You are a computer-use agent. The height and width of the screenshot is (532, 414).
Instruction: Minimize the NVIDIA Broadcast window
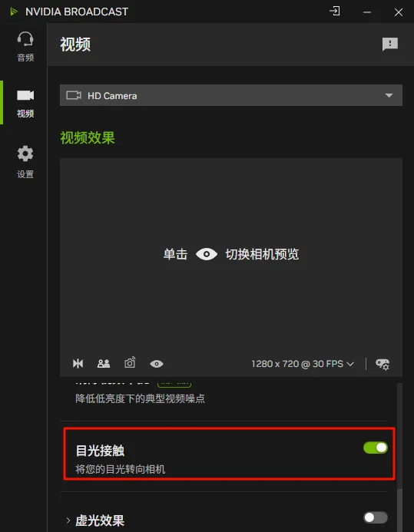[x=367, y=12]
